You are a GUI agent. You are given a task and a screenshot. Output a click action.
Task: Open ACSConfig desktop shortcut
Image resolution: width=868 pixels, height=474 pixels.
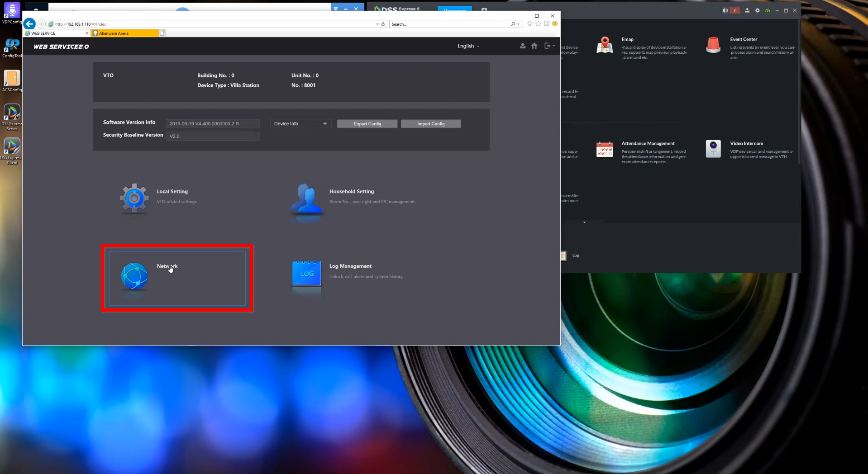(x=12, y=81)
